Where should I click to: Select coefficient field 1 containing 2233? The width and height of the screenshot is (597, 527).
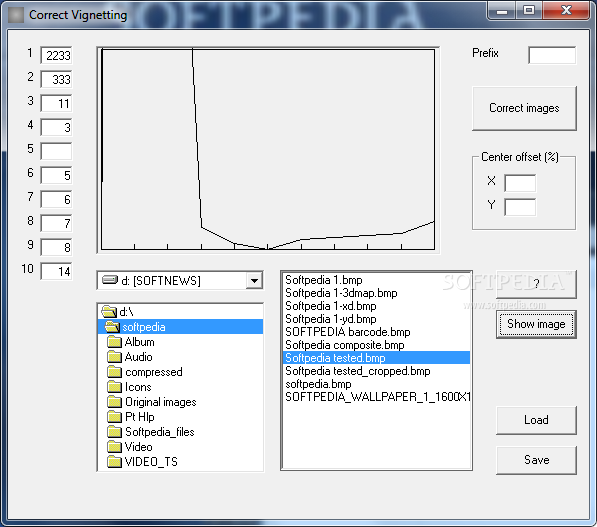(56, 56)
